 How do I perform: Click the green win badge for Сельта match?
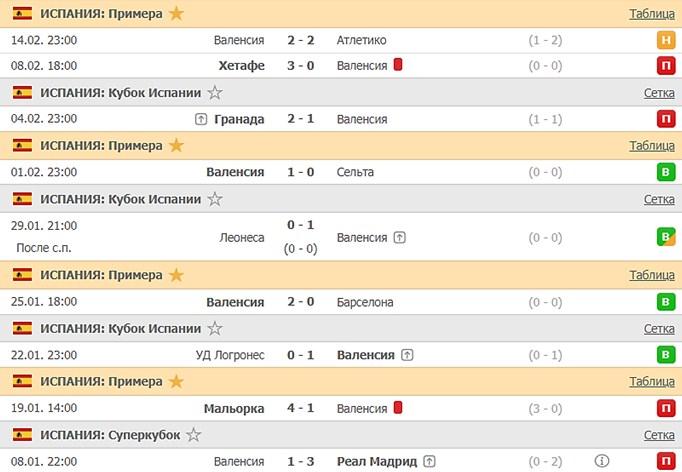[665, 172]
